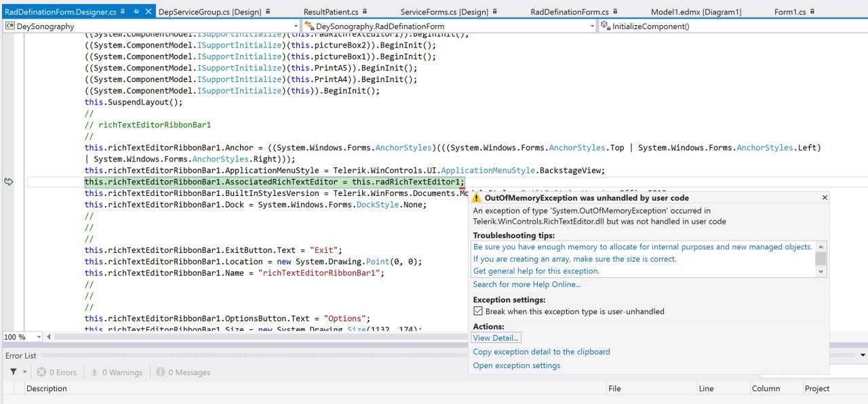This screenshot has width=868, height=404.
Task: Open the Error List filter funnel icon
Action: click(x=14, y=372)
